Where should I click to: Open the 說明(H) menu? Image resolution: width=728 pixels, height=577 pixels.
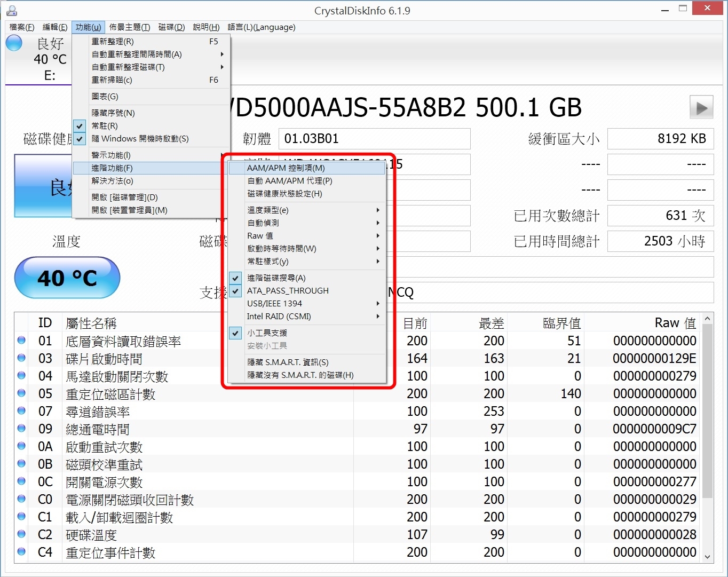point(207,27)
